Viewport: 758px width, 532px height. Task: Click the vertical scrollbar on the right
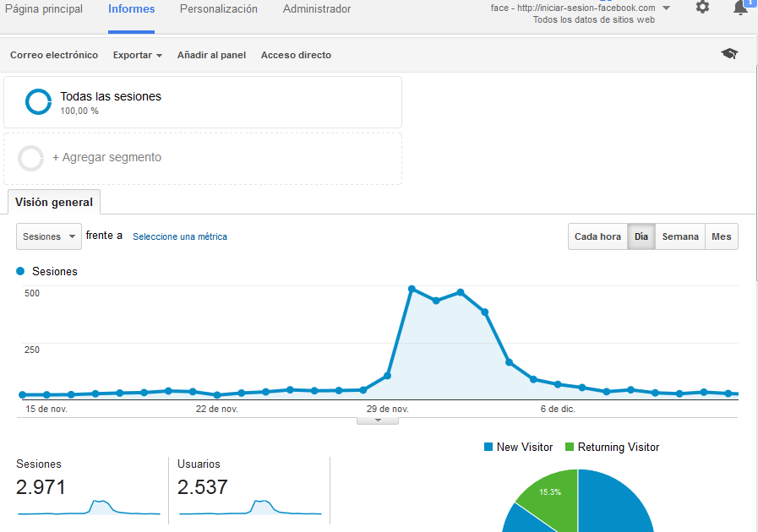755,171
